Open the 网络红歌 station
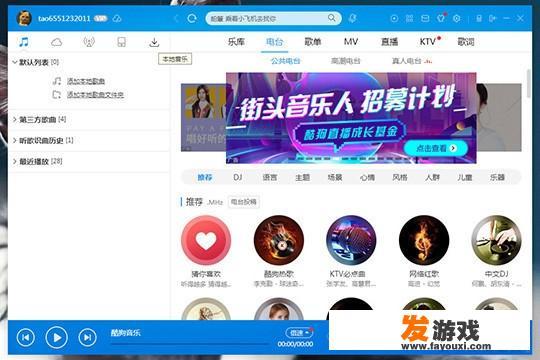This screenshot has width=540, height=360. click(424, 240)
